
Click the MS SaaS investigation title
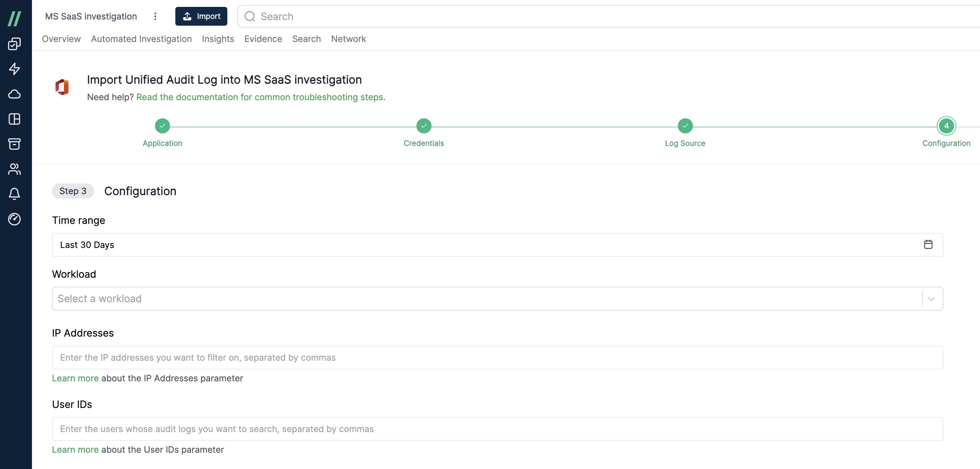[x=91, y=16]
